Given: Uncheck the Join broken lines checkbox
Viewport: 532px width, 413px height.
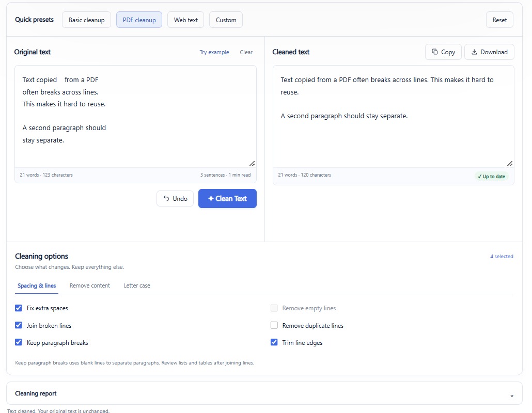Looking at the screenshot, I should [x=18, y=325].
